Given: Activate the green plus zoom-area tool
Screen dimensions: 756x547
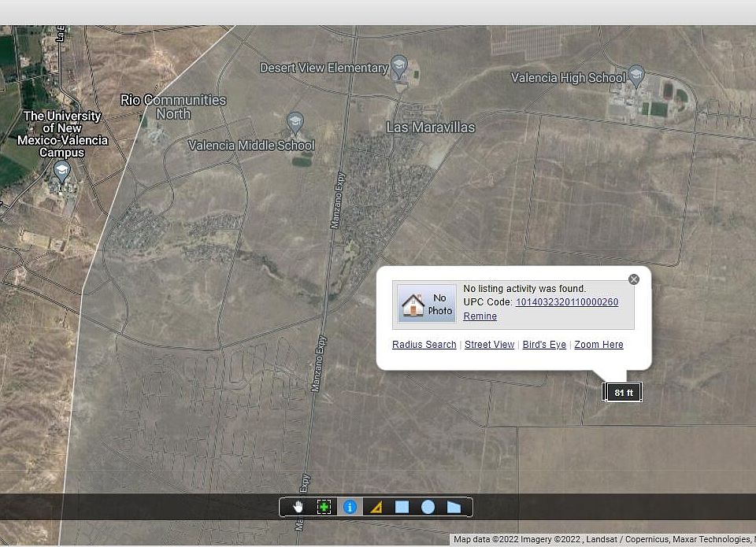Looking at the screenshot, I should pyautogui.click(x=324, y=507).
